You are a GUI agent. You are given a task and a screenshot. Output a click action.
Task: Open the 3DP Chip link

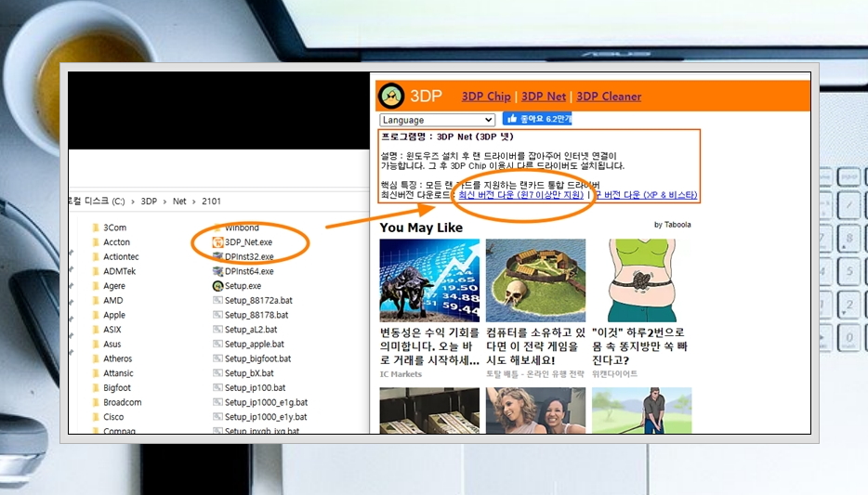(486, 97)
